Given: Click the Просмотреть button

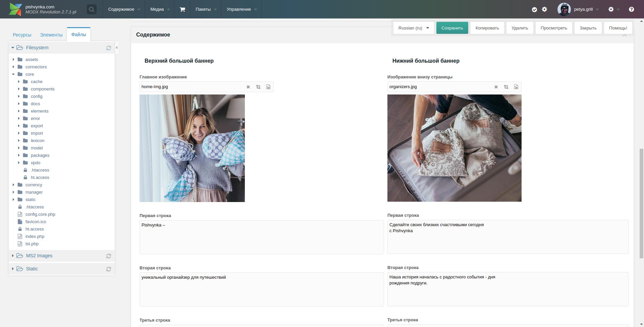Looking at the screenshot, I should tap(554, 28).
